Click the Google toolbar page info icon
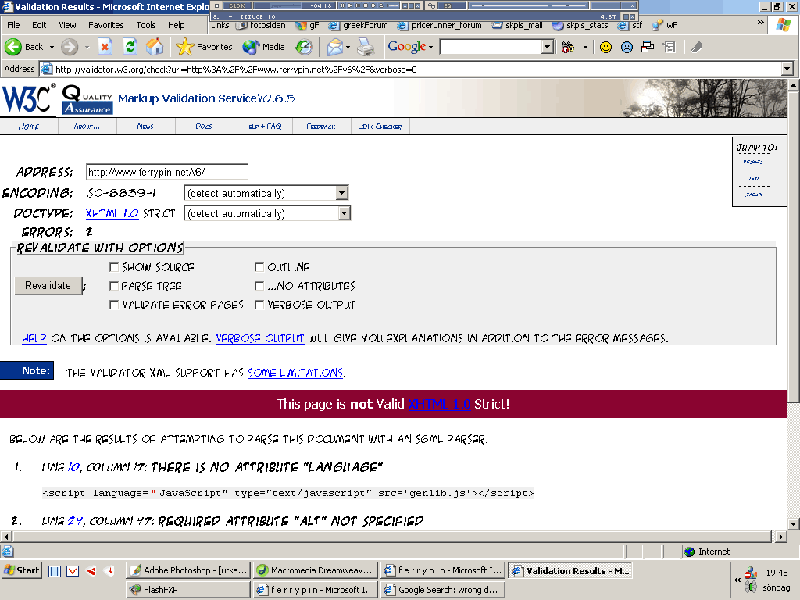 coord(669,47)
